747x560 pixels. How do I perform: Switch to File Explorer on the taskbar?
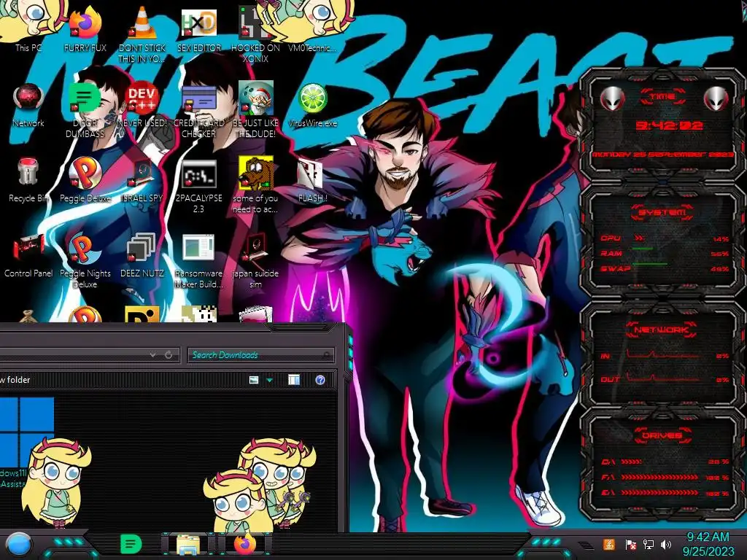(188, 545)
